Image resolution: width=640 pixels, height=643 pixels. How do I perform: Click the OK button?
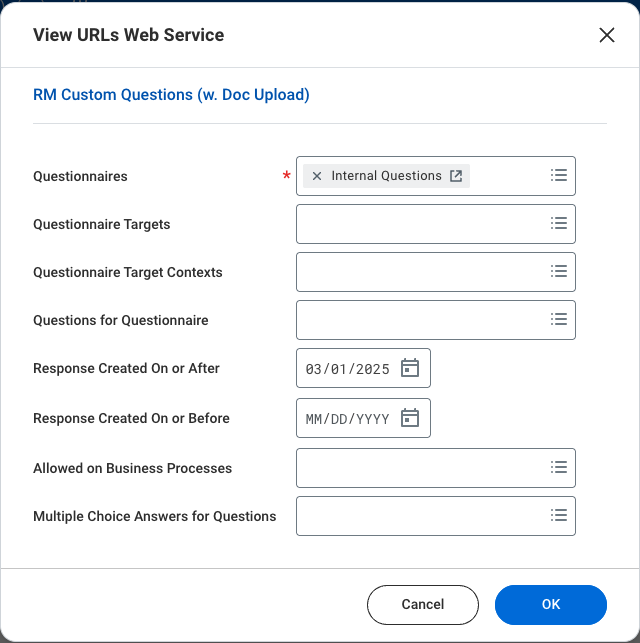(x=550, y=604)
